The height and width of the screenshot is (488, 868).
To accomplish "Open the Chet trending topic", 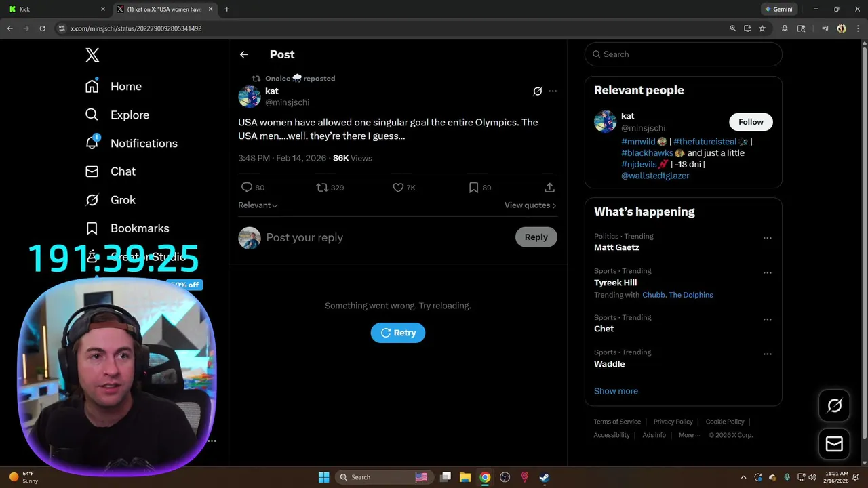I will point(604,329).
